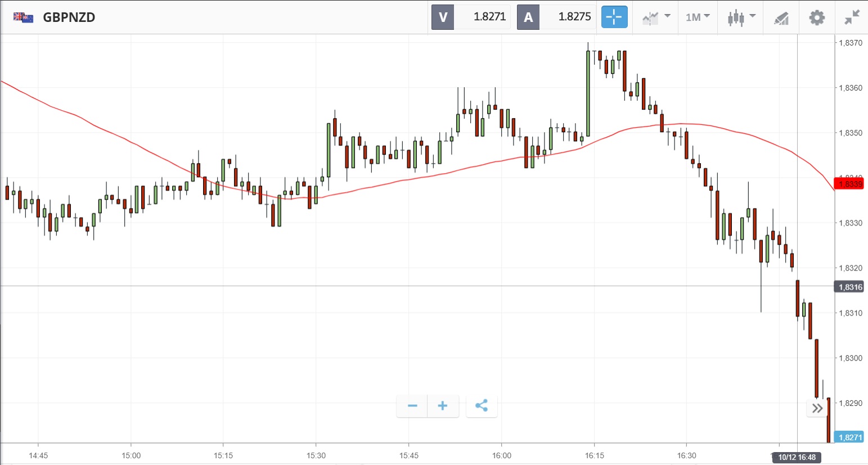This screenshot has width=868, height=465.
Task: Click the V sell price 1.8271 button
Action: click(471, 17)
